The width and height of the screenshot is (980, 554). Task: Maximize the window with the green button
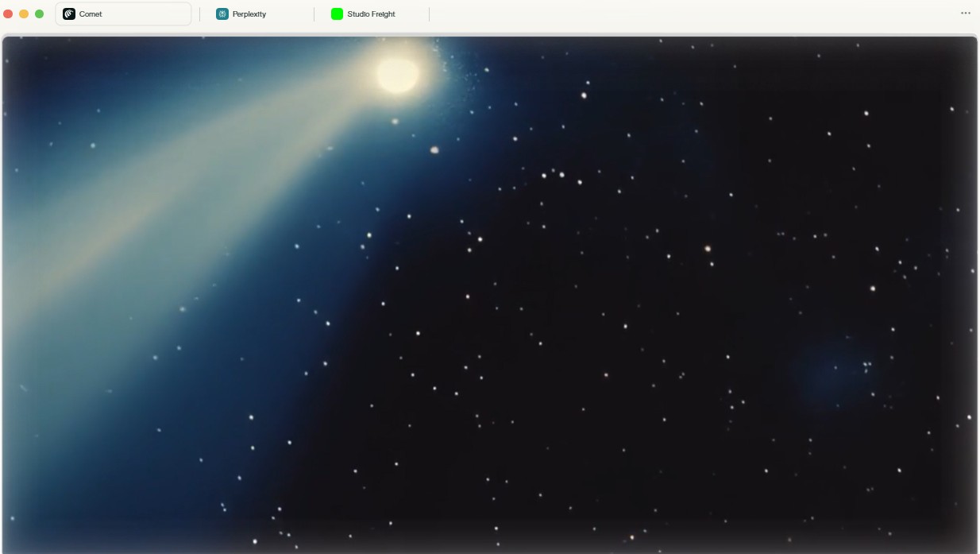[39, 14]
